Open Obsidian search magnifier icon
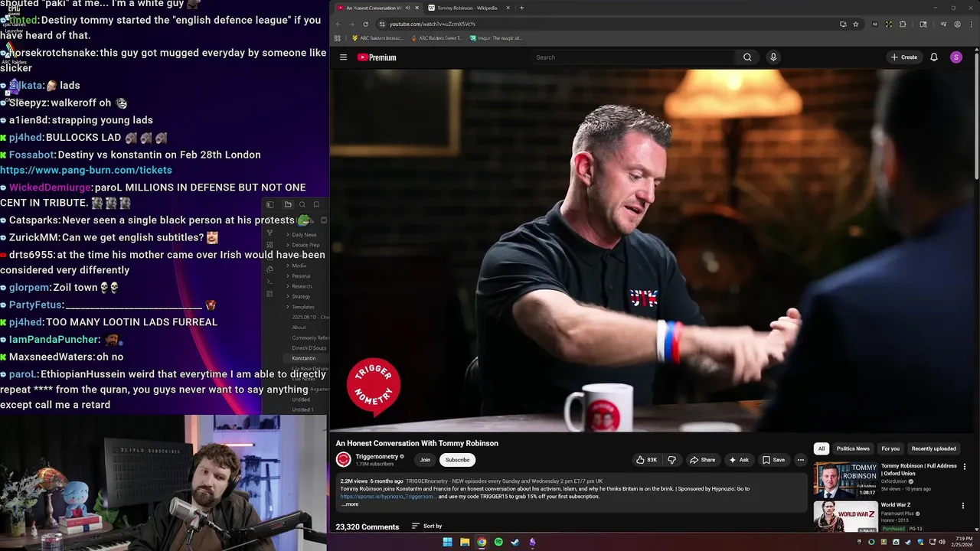Viewport: 980px width, 551px height. pos(302,204)
